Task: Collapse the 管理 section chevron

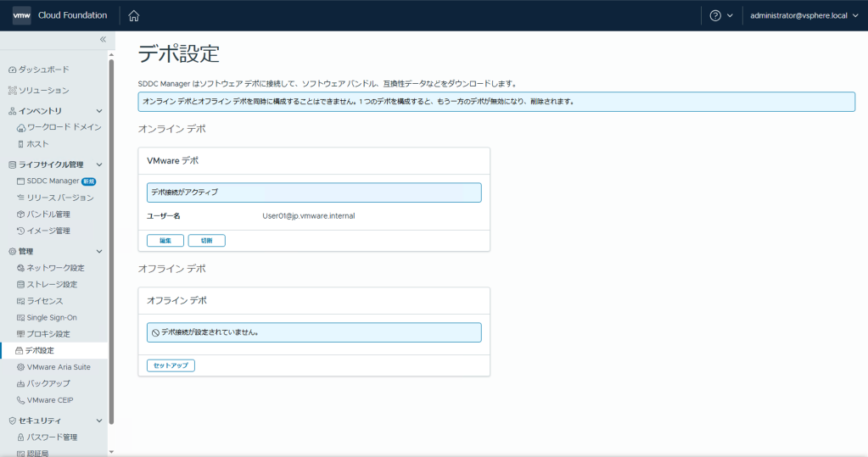Action: tap(99, 251)
